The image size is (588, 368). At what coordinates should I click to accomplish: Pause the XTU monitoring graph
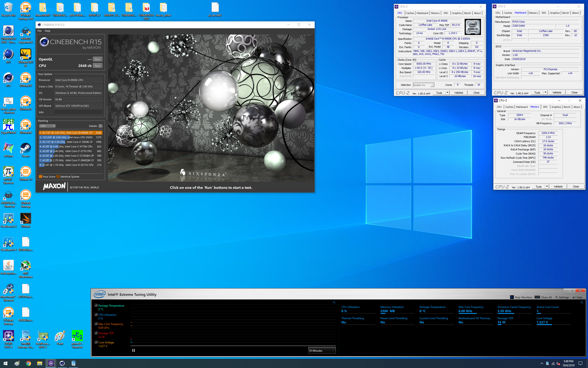coord(133,350)
